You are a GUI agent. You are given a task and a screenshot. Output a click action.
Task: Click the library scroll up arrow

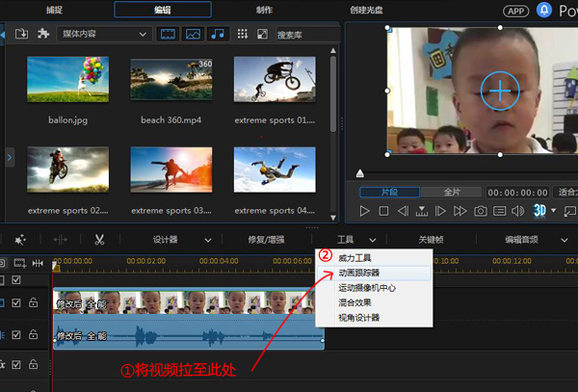click(333, 50)
